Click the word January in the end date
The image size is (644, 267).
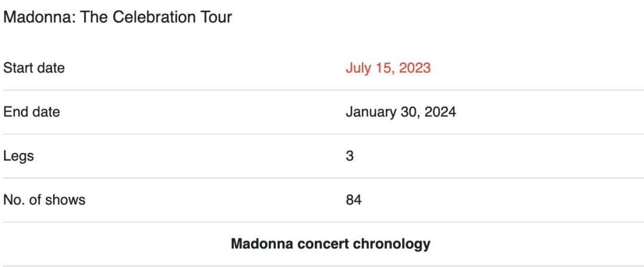pyautogui.click(x=370, y=112)
